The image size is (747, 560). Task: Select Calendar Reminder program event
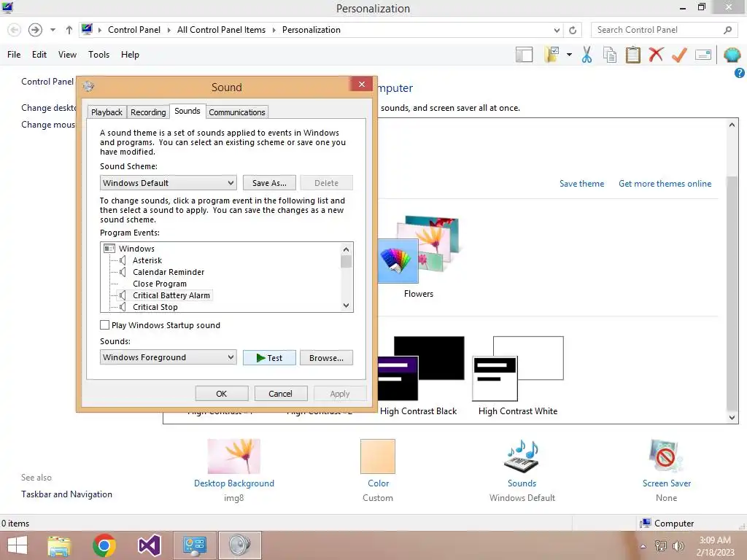169,272
